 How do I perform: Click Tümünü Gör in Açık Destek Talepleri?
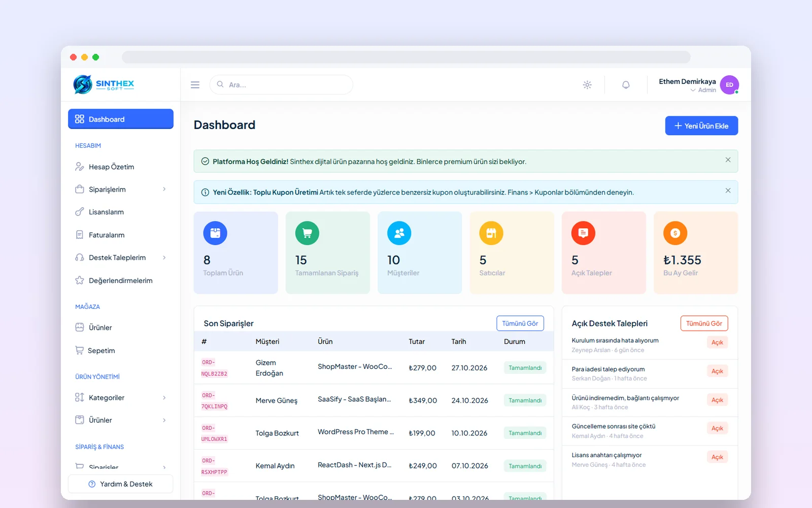pos(704,323)
